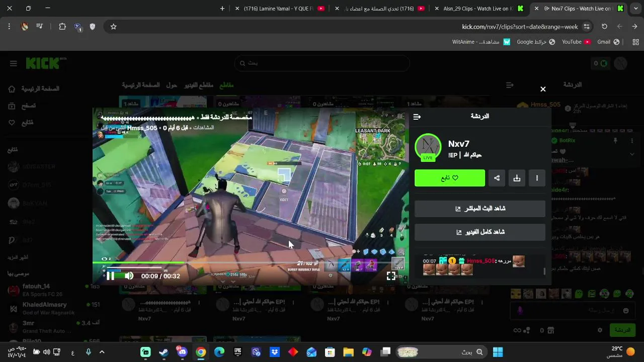Open the Windows Start menu
The width and height of the screenshot is (644, 362).
[498, 352]
